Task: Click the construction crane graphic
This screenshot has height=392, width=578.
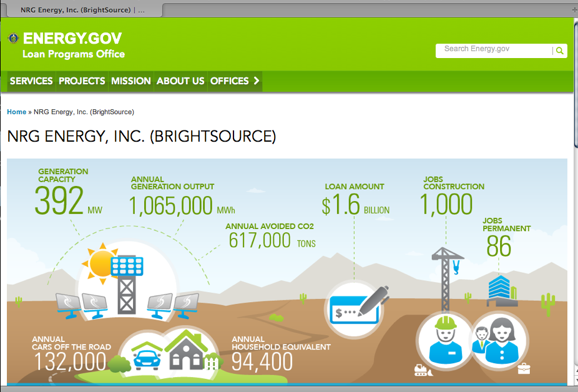Action: pyautogui.click(x=448, y=279)
